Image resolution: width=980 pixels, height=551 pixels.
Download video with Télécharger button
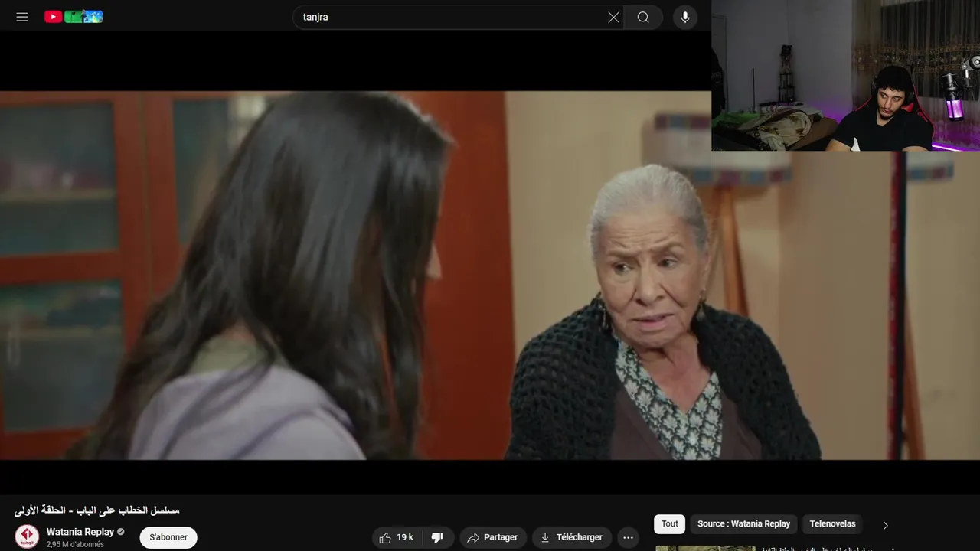[x=572, y=537]
